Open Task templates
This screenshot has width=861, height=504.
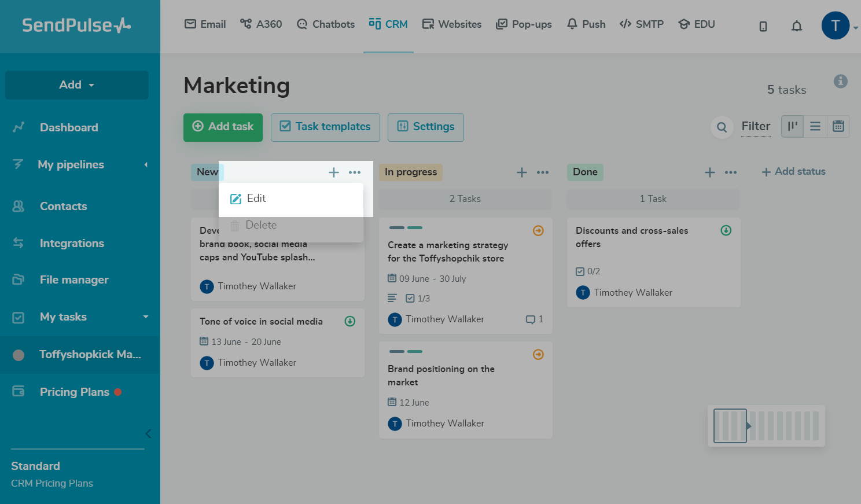325,127
